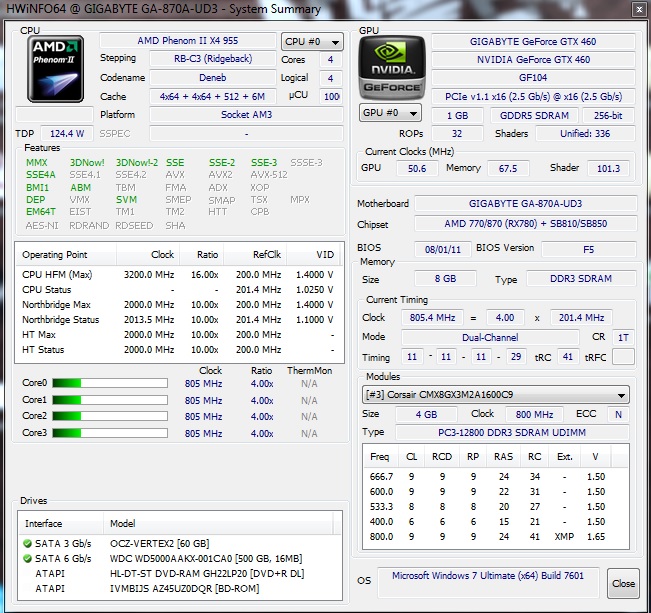651x613 pixels.
Task: Expand the memory module Corsair CMX8GX3M2A1600C9 dropdown
Action: 496,395
